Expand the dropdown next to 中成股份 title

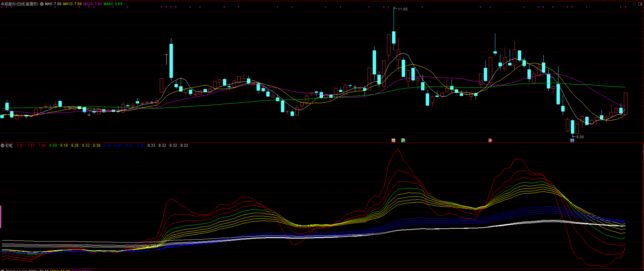pyautogui.click(x=42, y=4)
